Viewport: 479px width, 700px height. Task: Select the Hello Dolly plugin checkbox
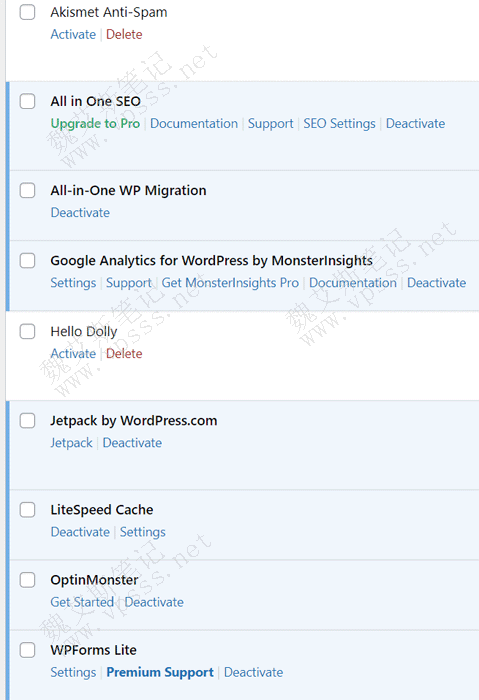coord(27,332)
